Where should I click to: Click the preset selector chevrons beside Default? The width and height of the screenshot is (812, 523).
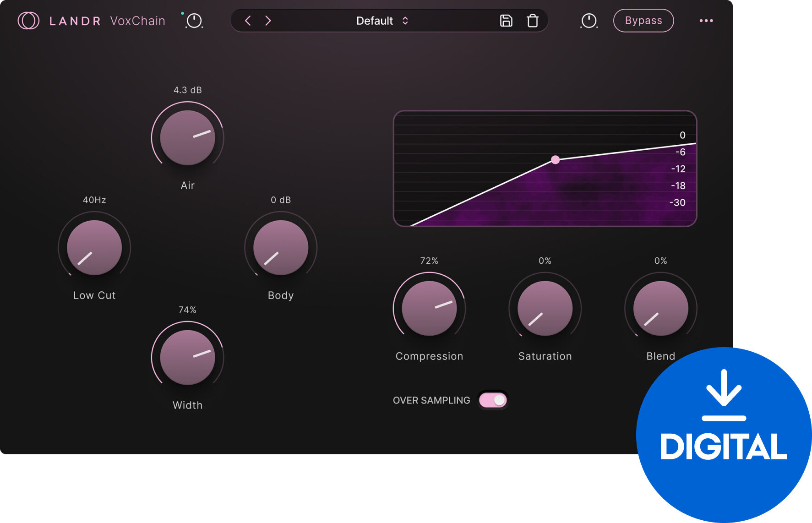405,21
